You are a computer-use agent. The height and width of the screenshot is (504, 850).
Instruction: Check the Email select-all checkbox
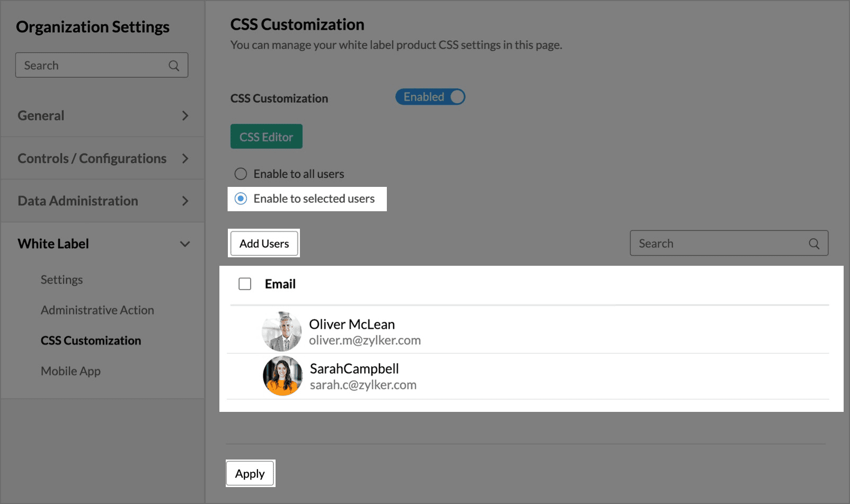click(245, 284)
